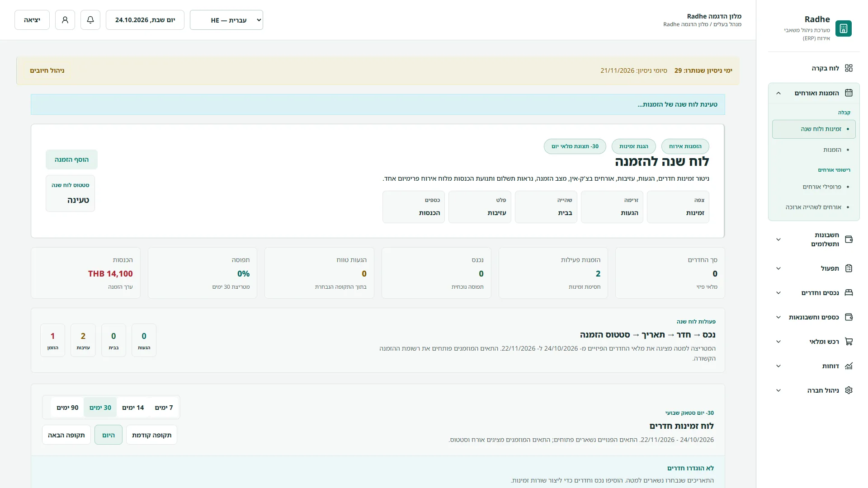Expand the ניהול חברה menu chevron
This screenshot has height=488, width=868.
(x=778, y=390)
